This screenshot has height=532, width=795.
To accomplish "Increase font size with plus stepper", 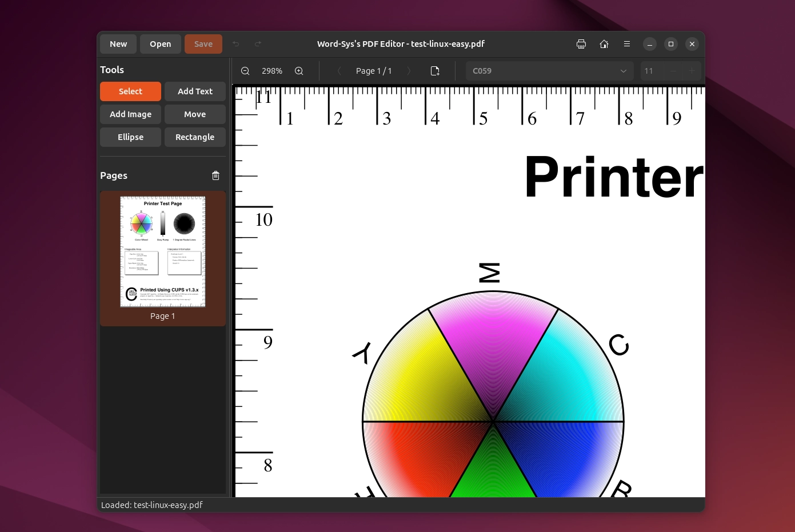I will click(x=692, y=71).
